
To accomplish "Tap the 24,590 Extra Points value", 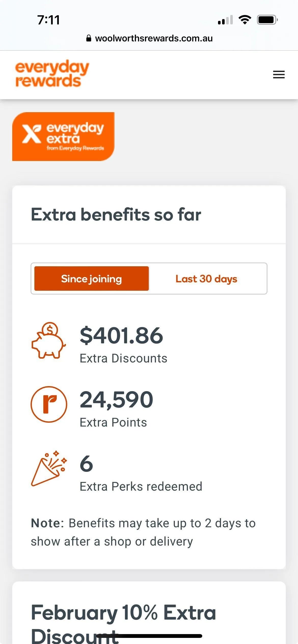I will click(116, 400).
